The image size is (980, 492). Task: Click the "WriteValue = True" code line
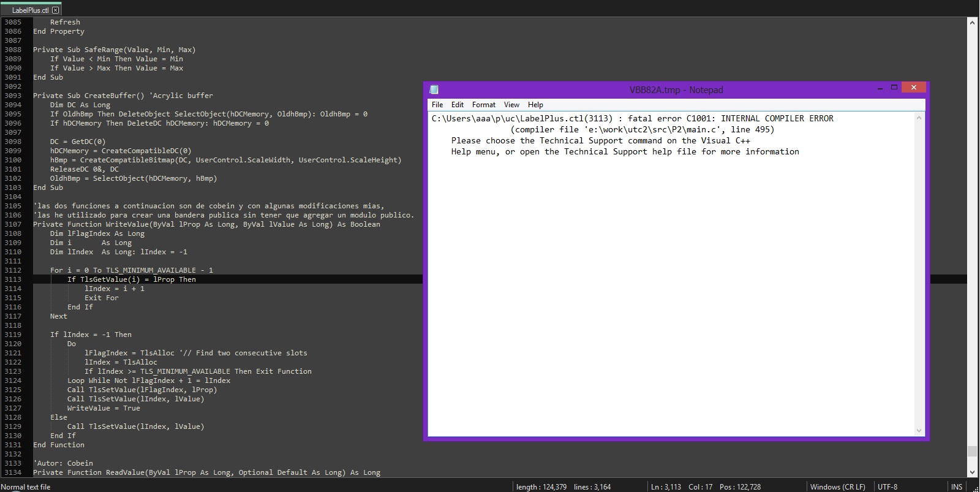104,408
